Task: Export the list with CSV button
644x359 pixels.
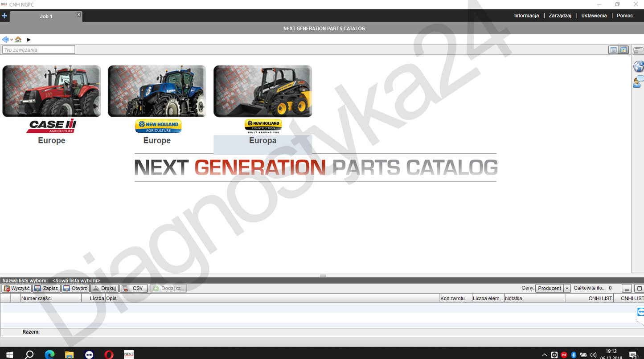Action: 133,288
